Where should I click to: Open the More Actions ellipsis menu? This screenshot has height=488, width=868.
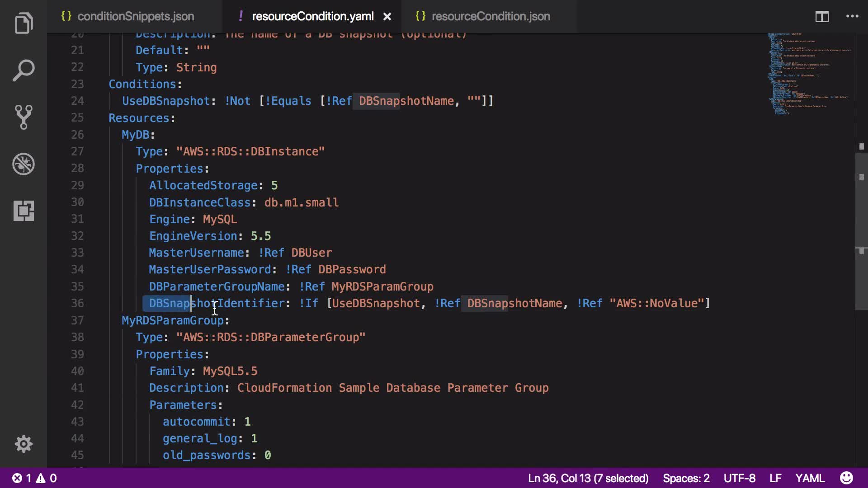[852, 16]
